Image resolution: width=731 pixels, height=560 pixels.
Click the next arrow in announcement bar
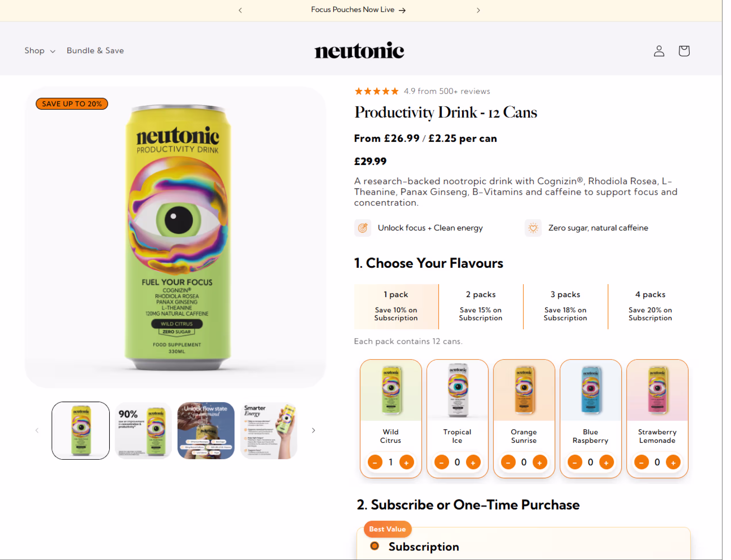pos(478,10)
